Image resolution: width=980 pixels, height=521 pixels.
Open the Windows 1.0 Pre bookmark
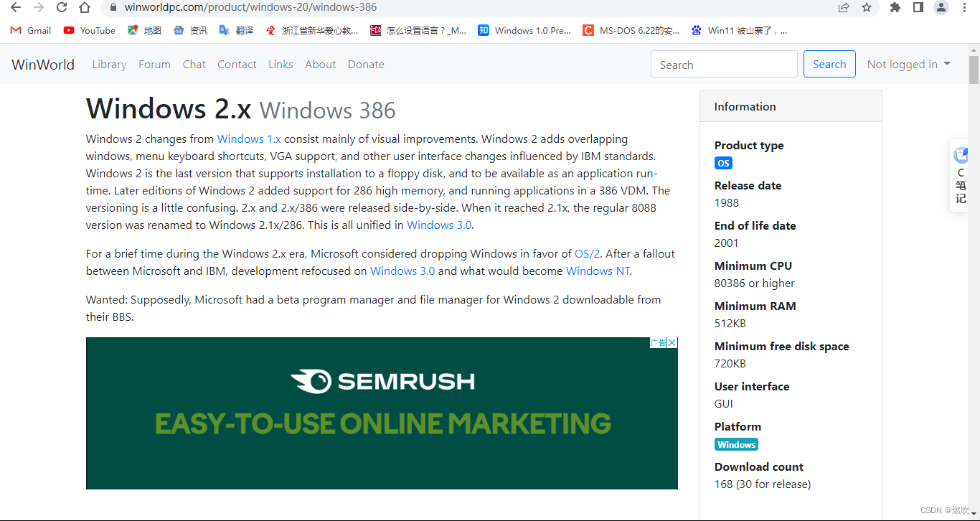[524, 30]
